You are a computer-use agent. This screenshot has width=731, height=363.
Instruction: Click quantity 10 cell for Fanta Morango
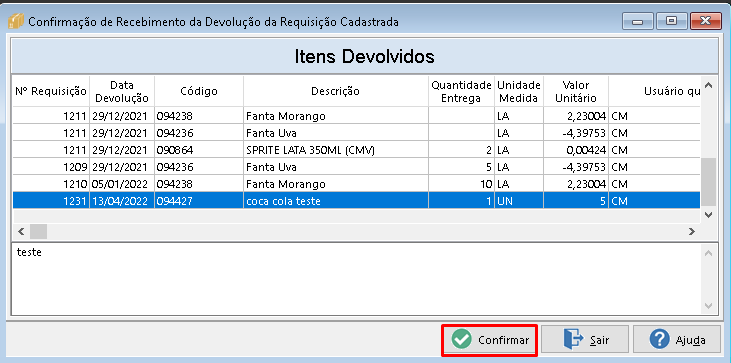pos(461,184)
